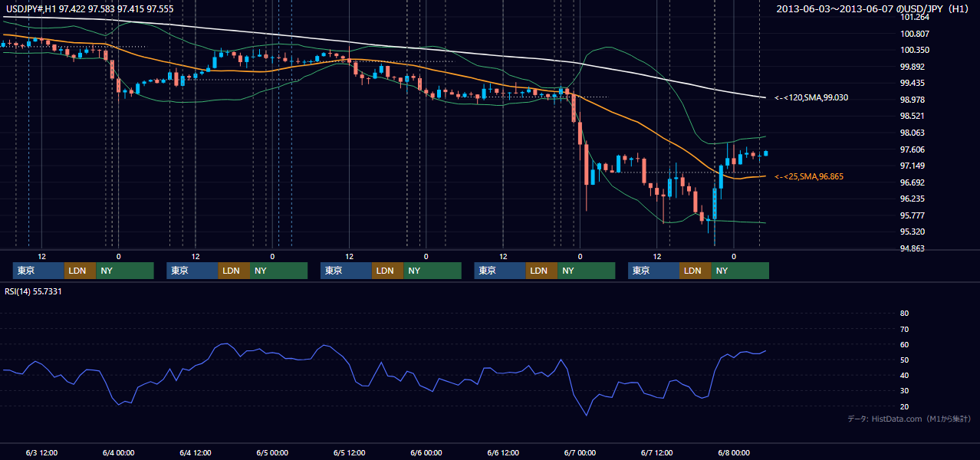Select the 6/5 00:00 time axis label
The width and height of the screenshot is (980, 460).
pyautogui.click(x=272, y=452)
